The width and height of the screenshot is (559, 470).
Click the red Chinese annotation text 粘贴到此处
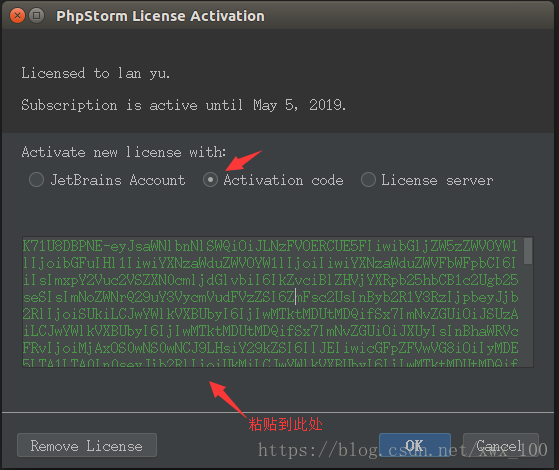[x=285, y=424]
